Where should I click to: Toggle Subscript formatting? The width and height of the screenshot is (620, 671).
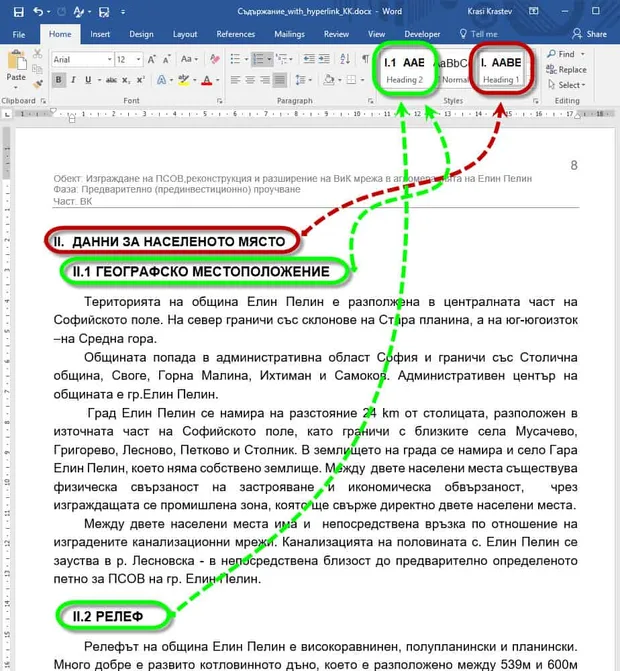click(126, 80)
